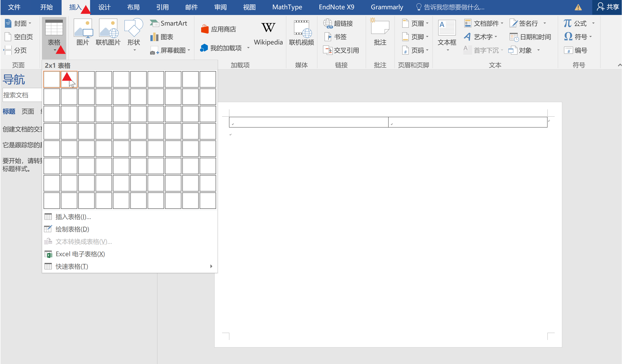
Task: Click the left cell of document table
Action: click(309, 122)
